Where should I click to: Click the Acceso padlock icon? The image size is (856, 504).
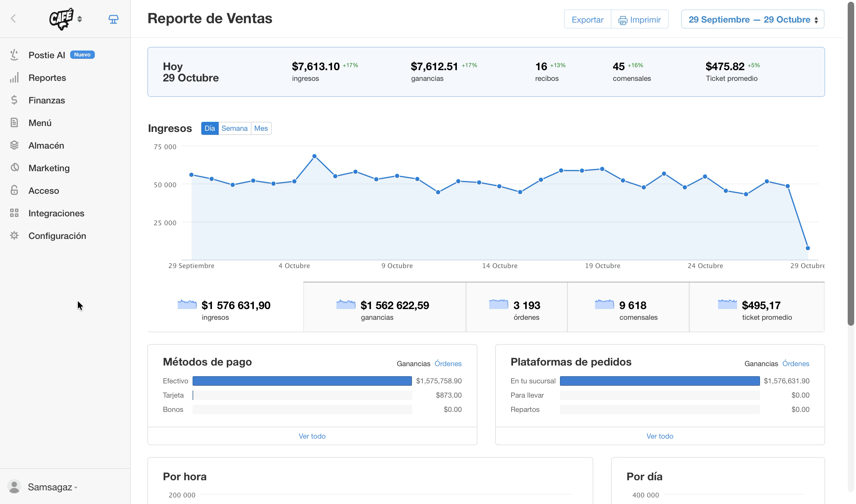pyautogui.click(x=14, y=190)
